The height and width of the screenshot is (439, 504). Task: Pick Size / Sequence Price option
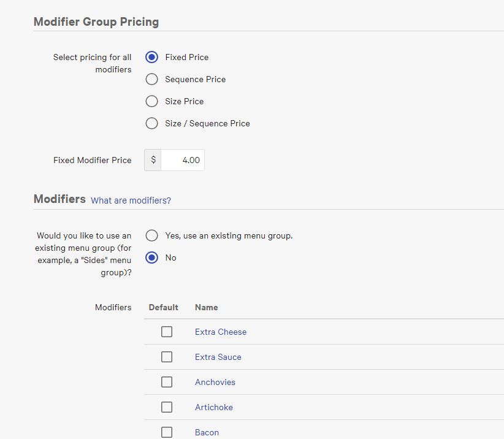(x=152, y=123)
